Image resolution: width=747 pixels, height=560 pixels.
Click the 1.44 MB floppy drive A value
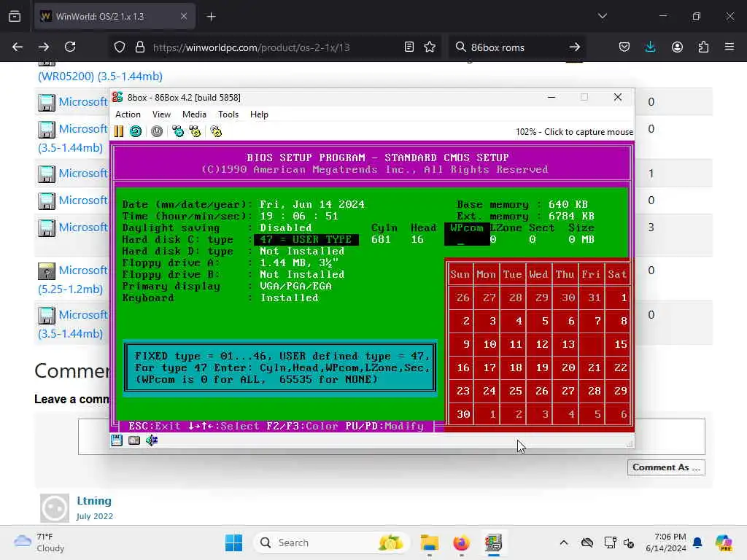pos(298,262)
